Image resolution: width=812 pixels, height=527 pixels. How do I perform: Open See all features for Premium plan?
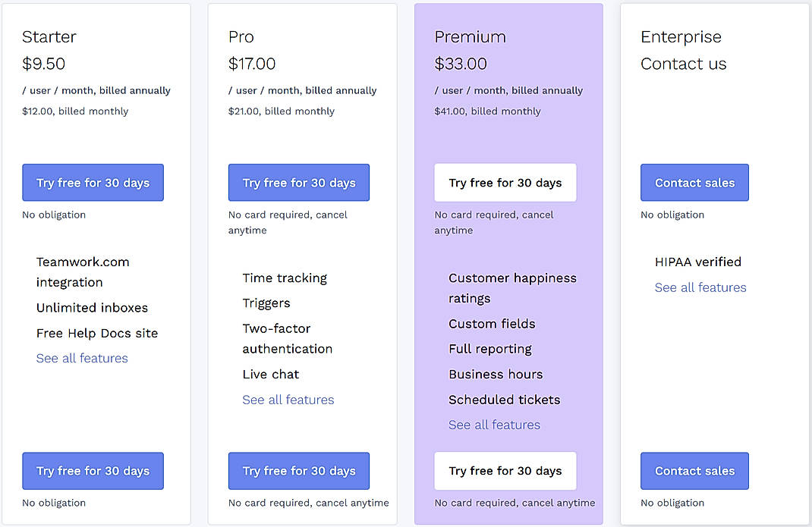[494, 425]
